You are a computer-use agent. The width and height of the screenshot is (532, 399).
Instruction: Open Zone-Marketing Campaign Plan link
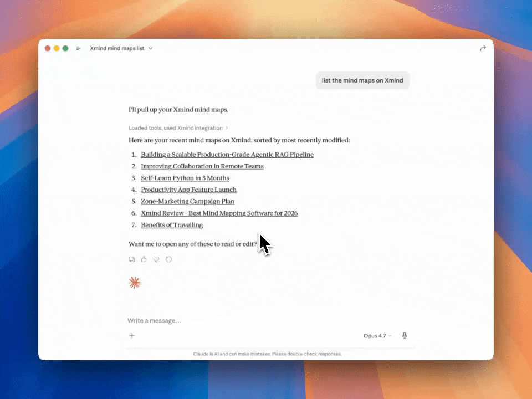click(x=188, y=202)
